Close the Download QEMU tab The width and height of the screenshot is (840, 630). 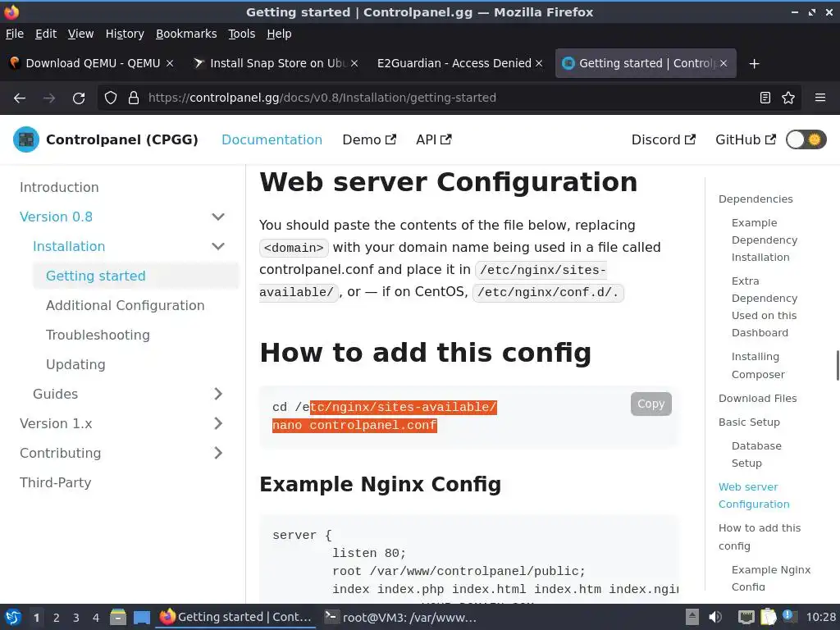[x=169, y=63]
